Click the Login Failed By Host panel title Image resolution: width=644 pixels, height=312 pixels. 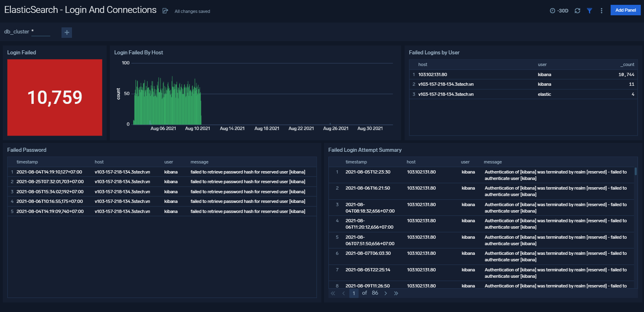(x=138, y=52)
